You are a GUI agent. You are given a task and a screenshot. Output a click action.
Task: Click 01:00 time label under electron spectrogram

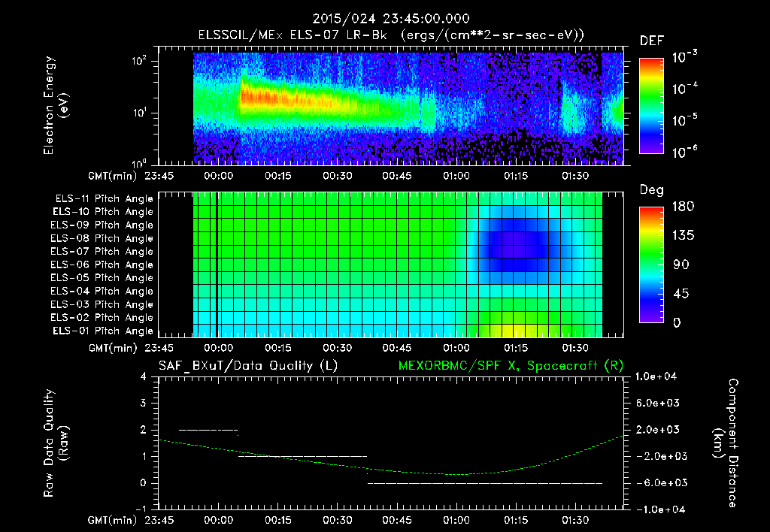[456, 176]
